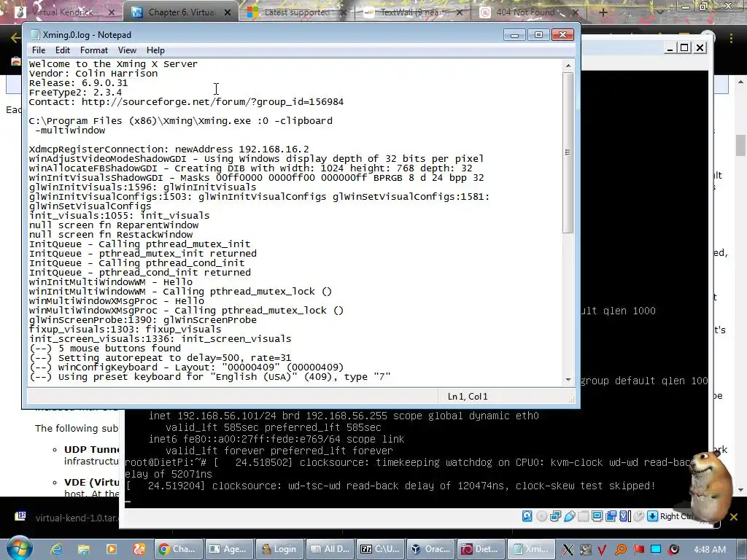Screen dimensions: 747x560
Task: Click the Xming X tray icon
Action: 568,550
